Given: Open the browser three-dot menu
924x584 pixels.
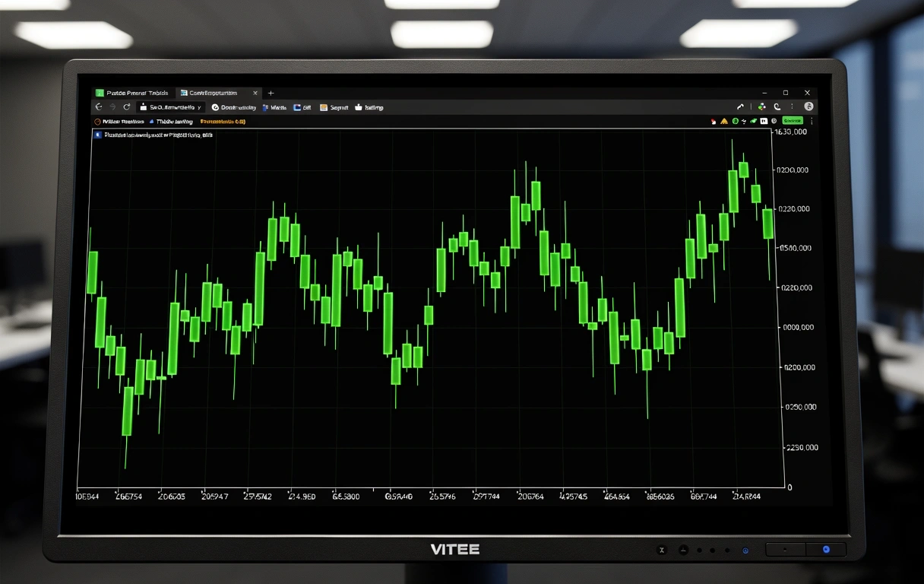Looking at the screenshot, I should click(792, 106).
